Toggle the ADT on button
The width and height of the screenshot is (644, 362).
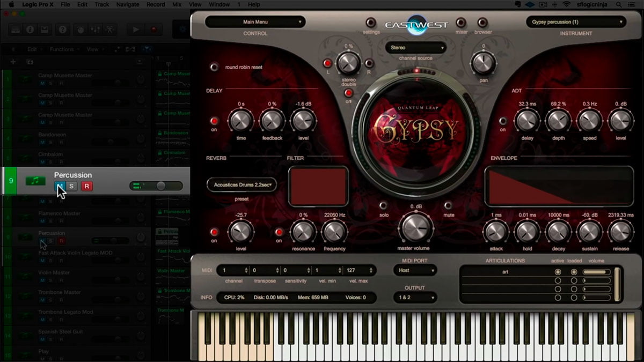pyautogui.click(x=503, y=121)
